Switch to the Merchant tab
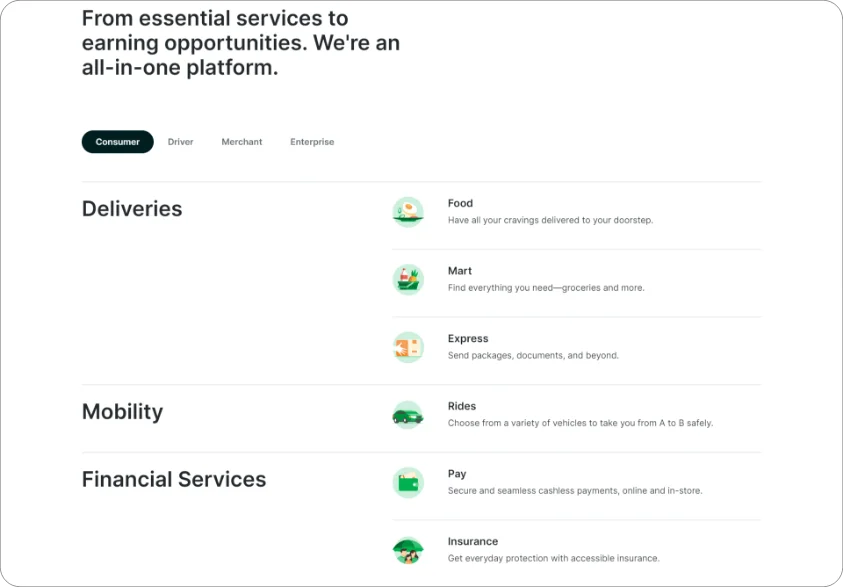843x587 pixels. (x=242, y=142)
